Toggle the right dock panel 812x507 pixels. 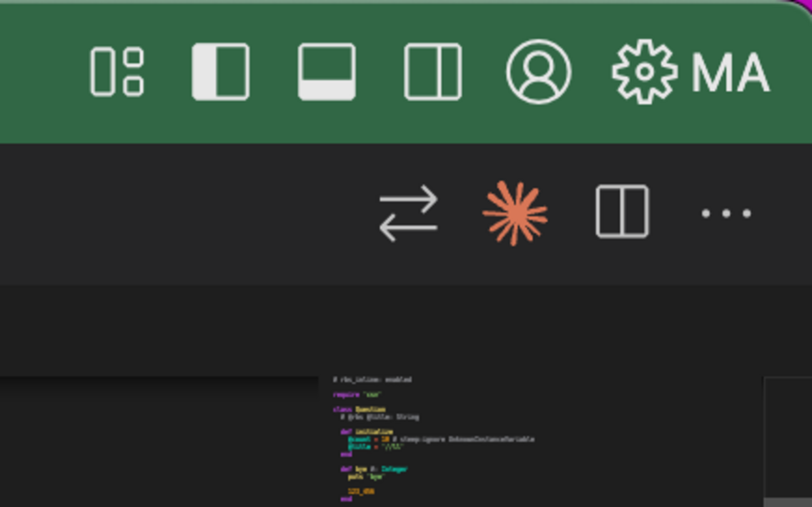tap(431, 71)
